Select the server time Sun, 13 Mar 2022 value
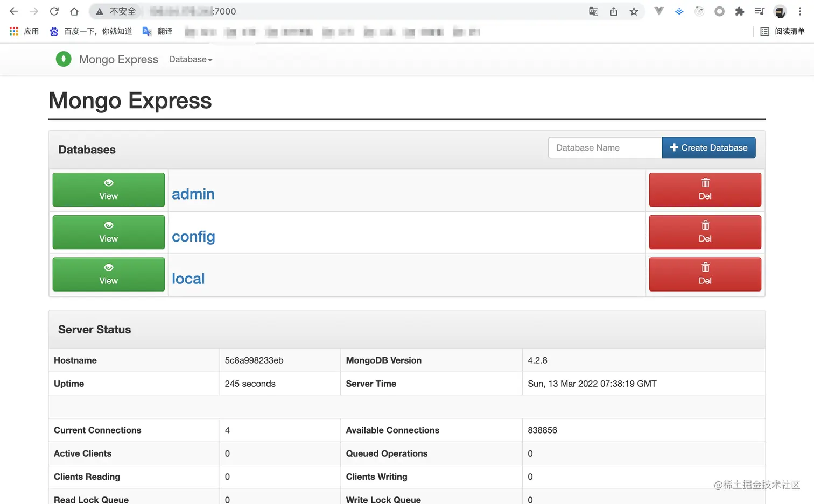Image resolution: width=814 pixels, height=504 pixels. [592, 384]
